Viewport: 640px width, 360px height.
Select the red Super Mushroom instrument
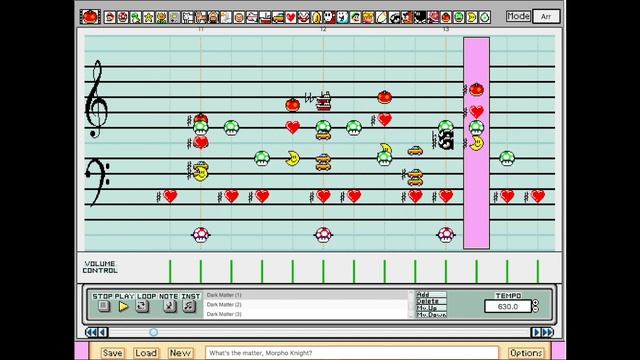pos(122,17)
